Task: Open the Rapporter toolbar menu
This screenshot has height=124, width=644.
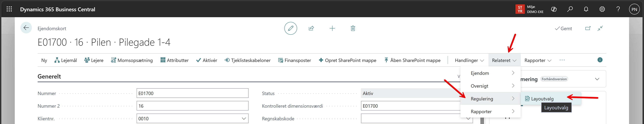Action: tap(538, 60)
